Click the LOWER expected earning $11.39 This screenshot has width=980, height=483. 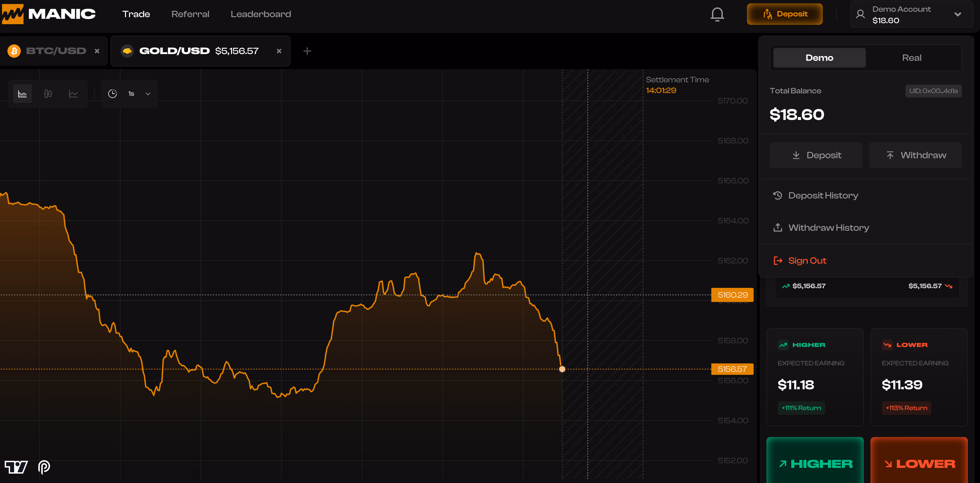(902, 385)
